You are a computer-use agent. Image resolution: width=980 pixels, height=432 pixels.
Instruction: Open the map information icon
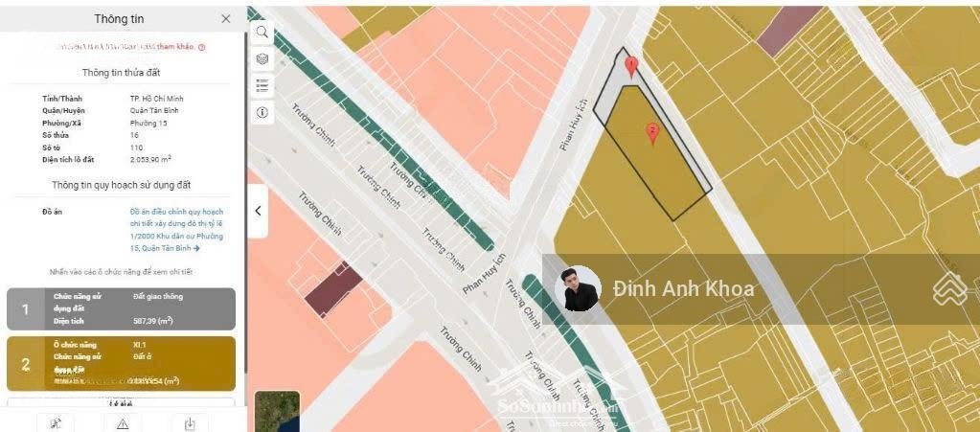point(262,112)
